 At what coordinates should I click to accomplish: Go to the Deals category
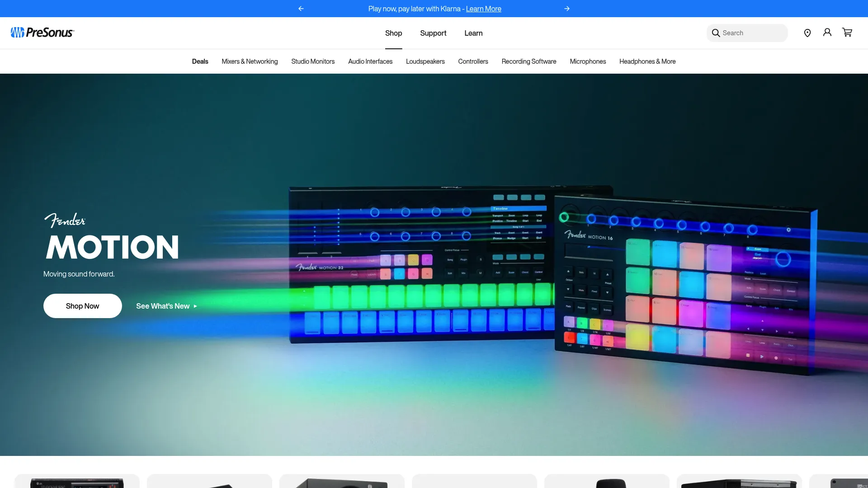200,61
